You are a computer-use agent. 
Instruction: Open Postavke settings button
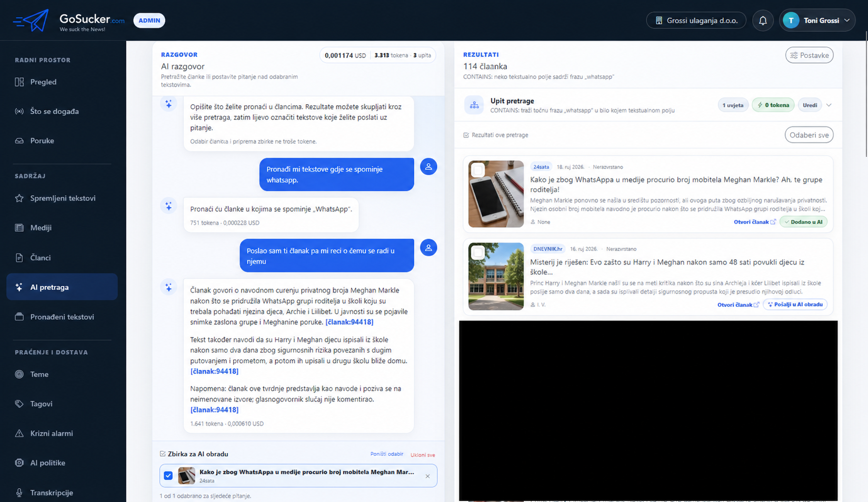809,55
